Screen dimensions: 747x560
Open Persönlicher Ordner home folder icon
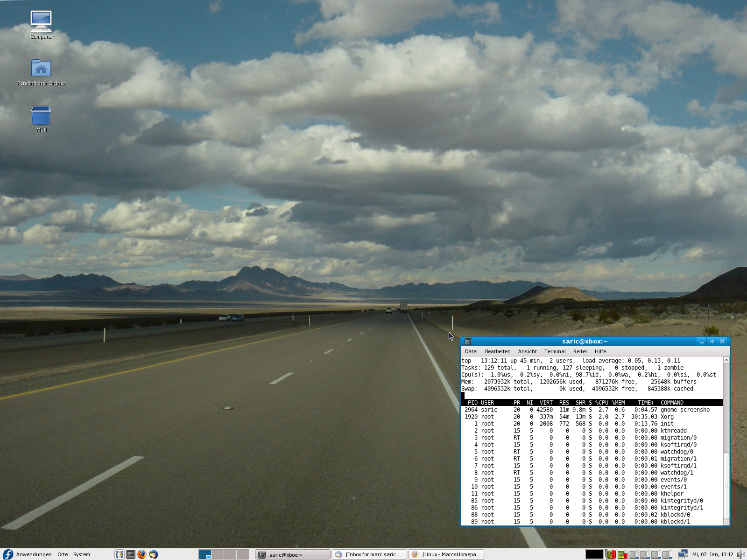pyautogui.click(x=41, y=69)
